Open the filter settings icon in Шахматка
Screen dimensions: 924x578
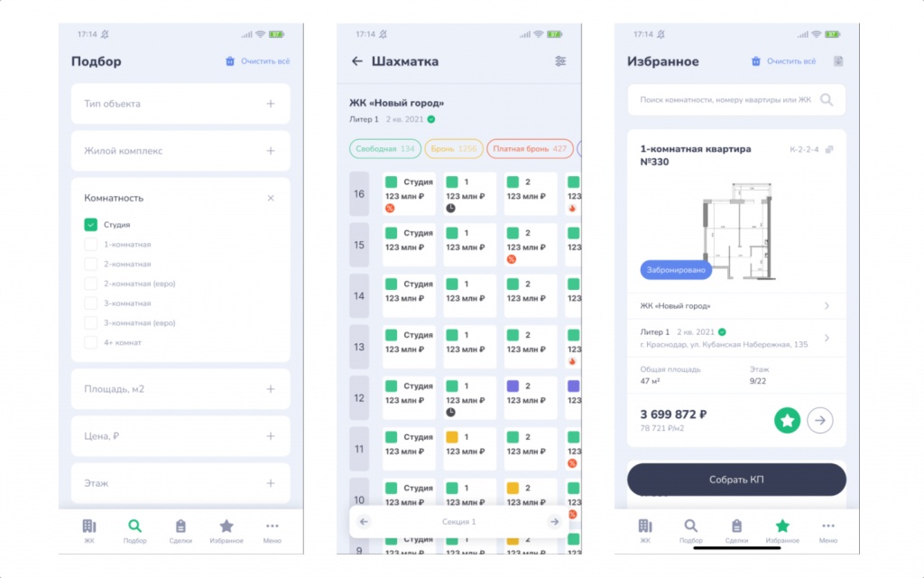(x=560, y=61)
